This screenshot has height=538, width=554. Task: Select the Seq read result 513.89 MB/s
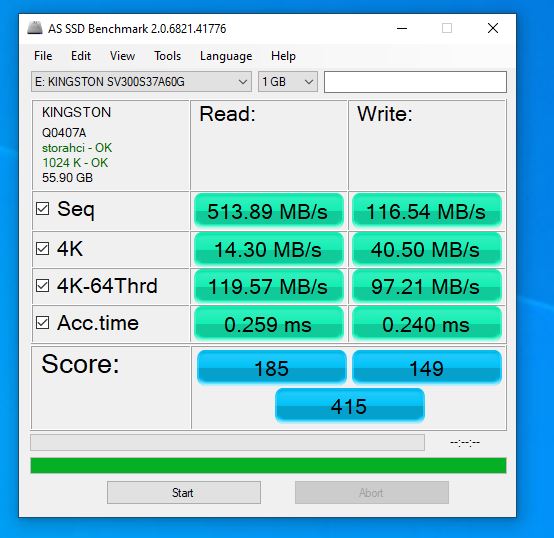[x=269, y=211]
